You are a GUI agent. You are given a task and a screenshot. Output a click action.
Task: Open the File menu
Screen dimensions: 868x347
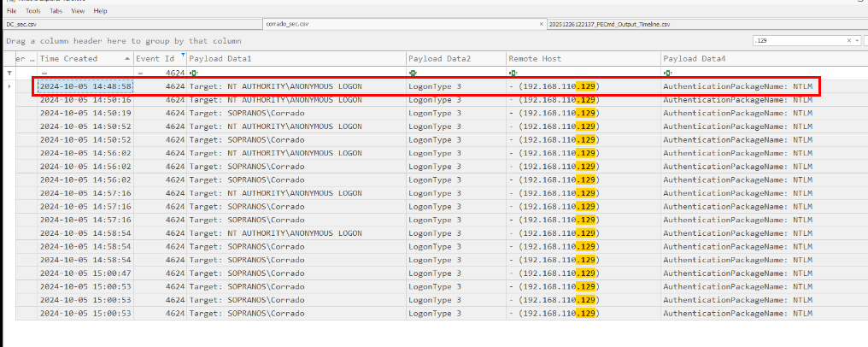point(11,11)
